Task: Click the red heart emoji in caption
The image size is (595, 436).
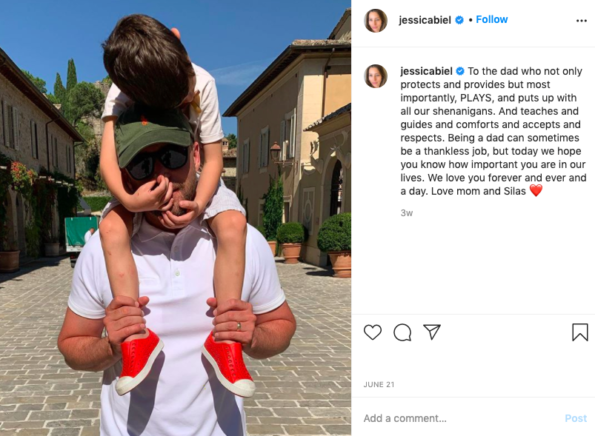Action: (x=536, y=190)
